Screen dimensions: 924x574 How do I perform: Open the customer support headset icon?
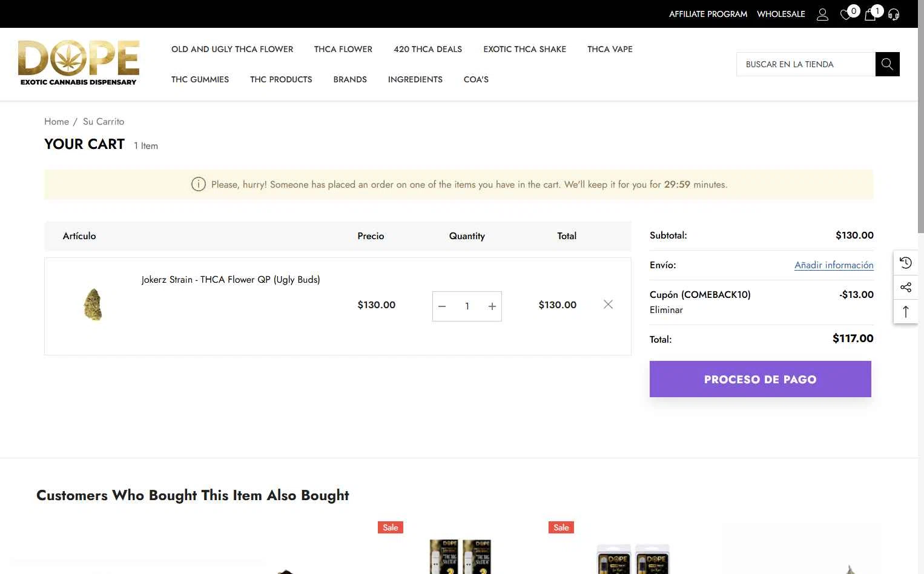[894, 15]
